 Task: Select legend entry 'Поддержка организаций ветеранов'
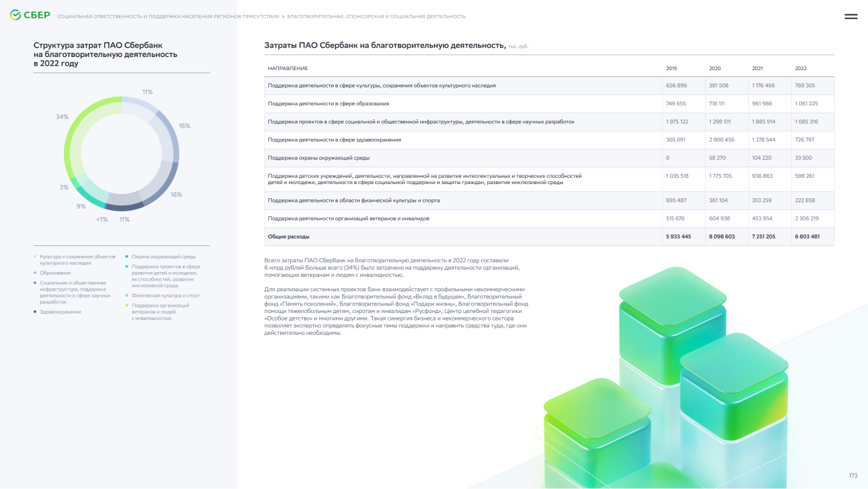pos(161,312)
